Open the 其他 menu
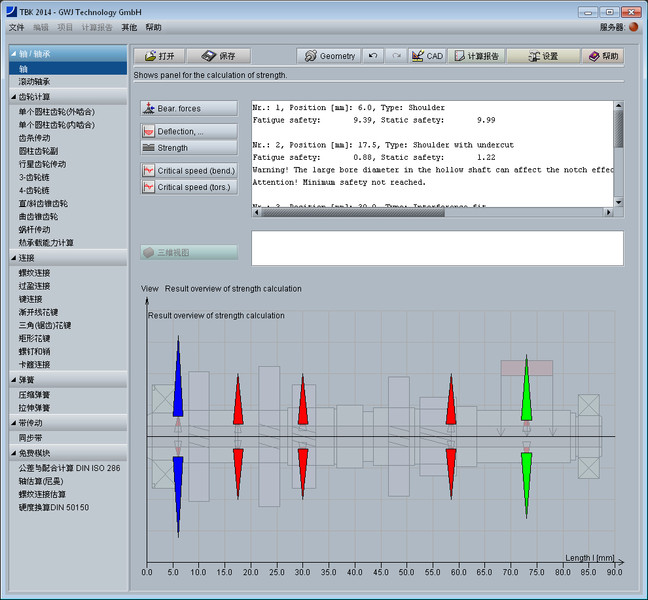Image resolution: width=648 pixels, height=600 pixels. 129,28
